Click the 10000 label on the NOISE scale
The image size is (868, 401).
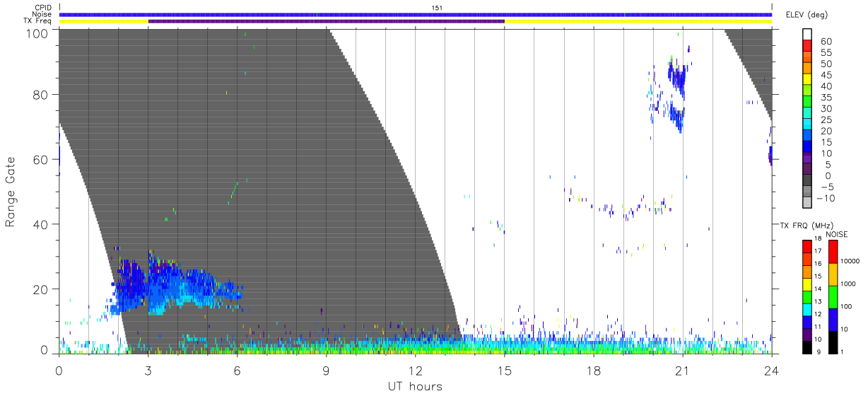pos(850,262)
